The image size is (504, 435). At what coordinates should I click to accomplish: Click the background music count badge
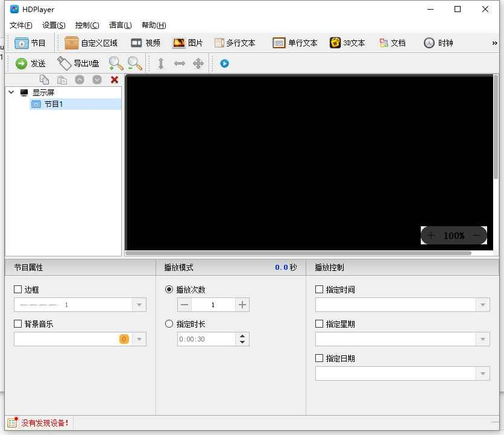point(124,339)
